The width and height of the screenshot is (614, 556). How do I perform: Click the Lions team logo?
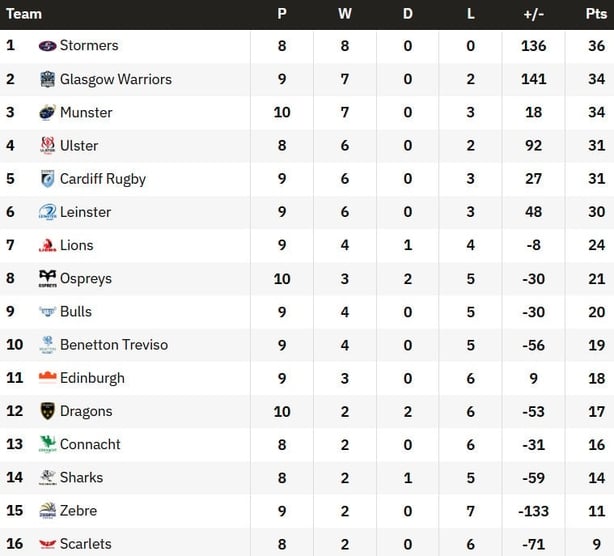coord(47,245)
